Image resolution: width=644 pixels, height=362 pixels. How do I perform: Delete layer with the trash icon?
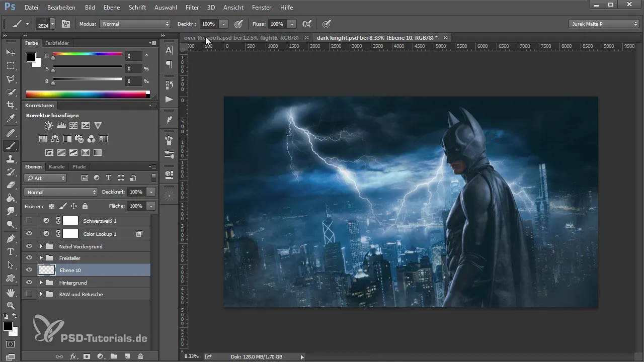140,356
